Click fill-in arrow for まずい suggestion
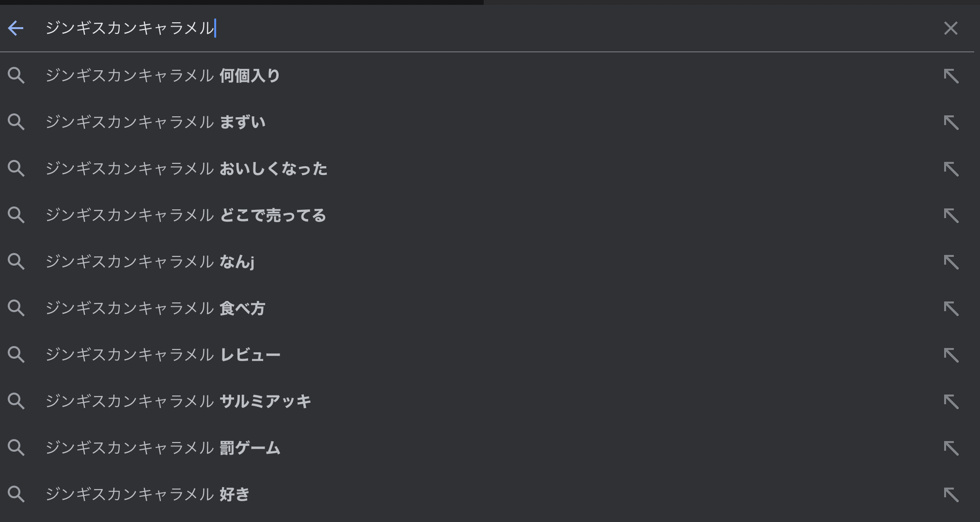The image size is (980, 522). click(x=951, y=122)
